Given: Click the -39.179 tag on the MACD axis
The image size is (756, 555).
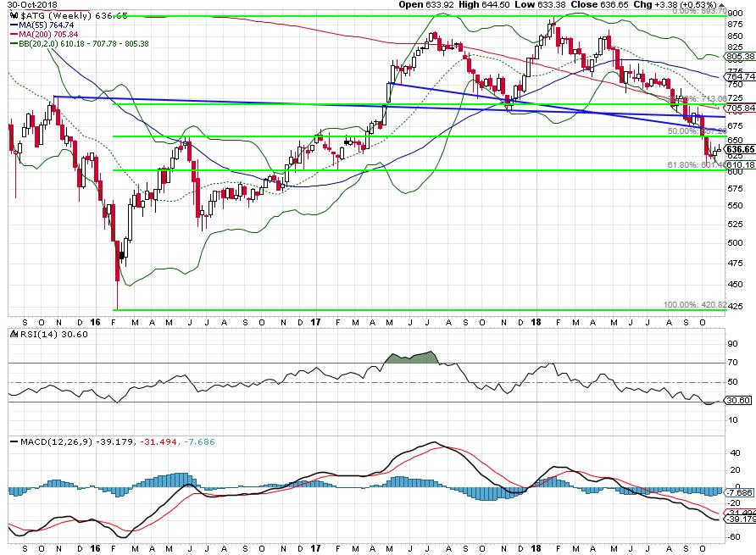Looking at the screenshot, I should 740,519.
